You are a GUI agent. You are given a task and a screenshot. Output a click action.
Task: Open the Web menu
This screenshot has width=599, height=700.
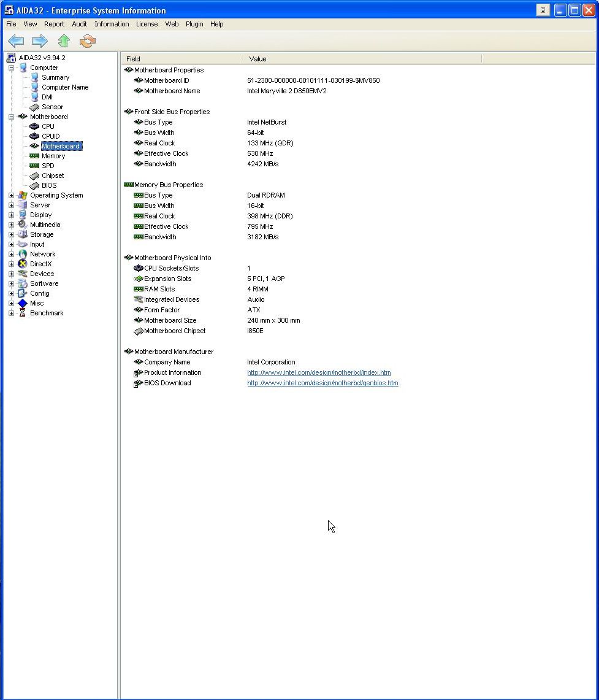point(172,24)
